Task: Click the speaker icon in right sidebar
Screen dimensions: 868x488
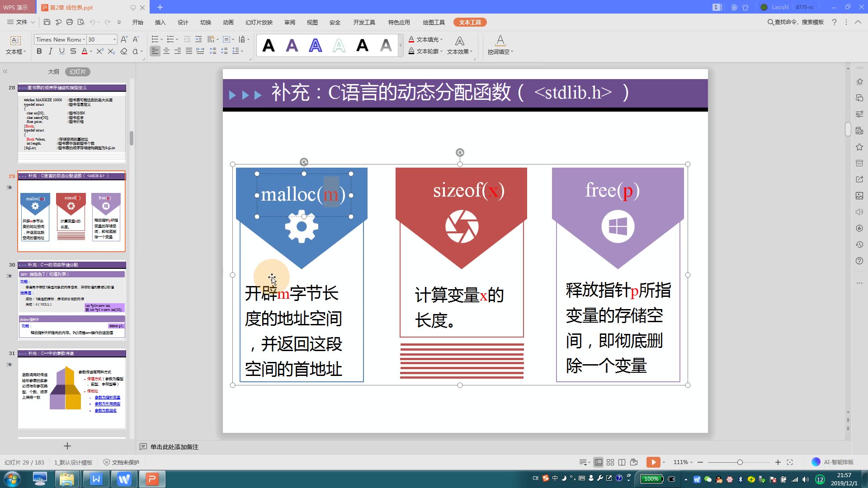Action: point(859,212)
